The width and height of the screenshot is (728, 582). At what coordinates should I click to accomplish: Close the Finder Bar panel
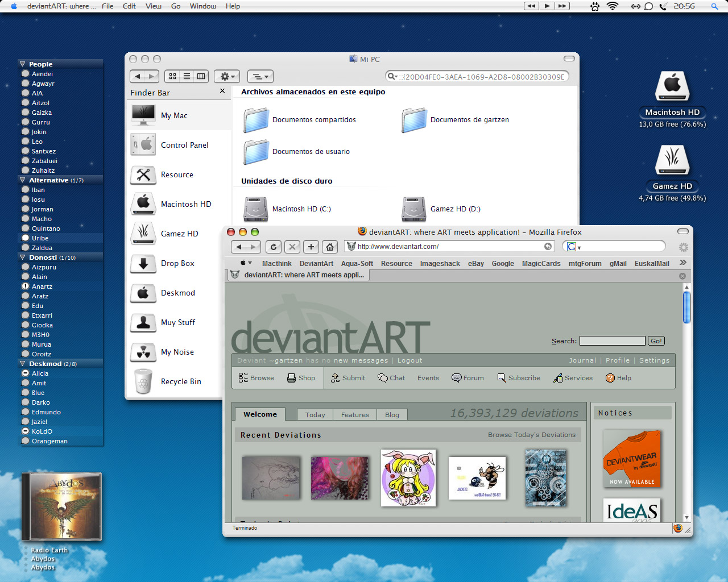click(x=222, y=91)
